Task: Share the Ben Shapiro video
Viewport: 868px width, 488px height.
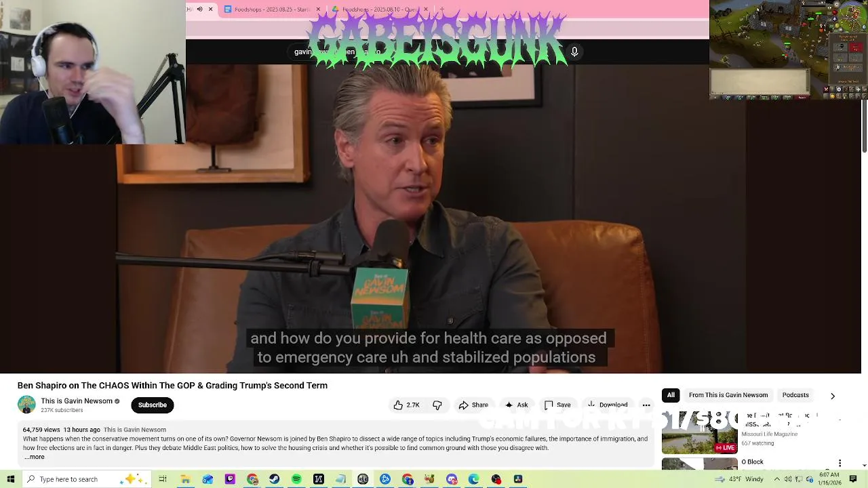Action: pyautogui.click(x=473, y=405)
